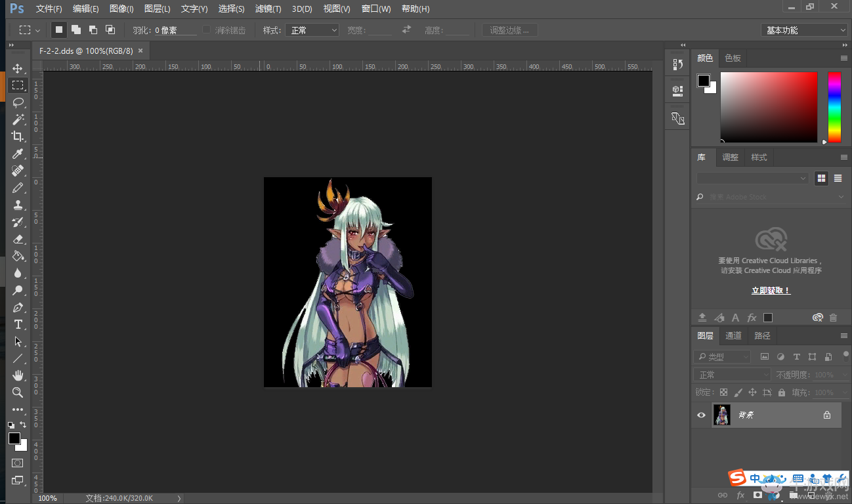Select the Dodge tool
Screen dimensions: 852x504
coord(18,290)
